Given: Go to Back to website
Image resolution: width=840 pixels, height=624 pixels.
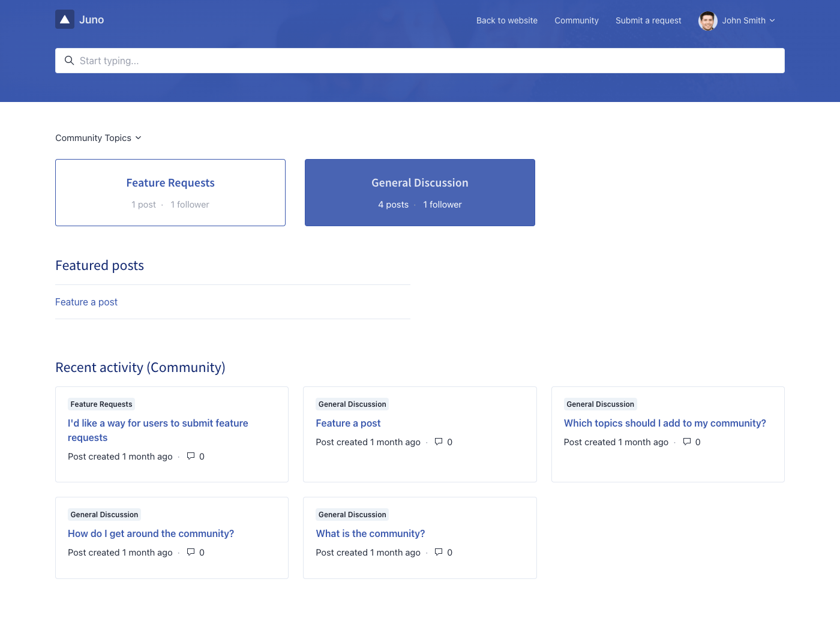Looking at the screenshot, I should 506,20.
